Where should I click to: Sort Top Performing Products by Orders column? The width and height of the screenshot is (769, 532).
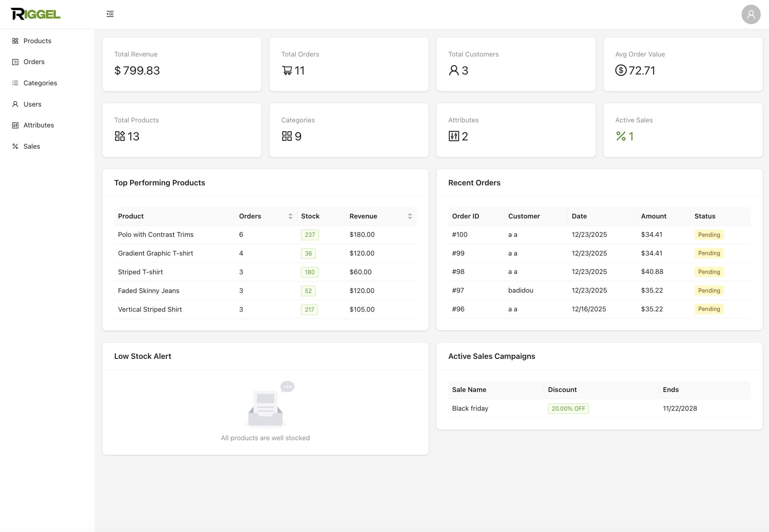[x=291, y=216]
